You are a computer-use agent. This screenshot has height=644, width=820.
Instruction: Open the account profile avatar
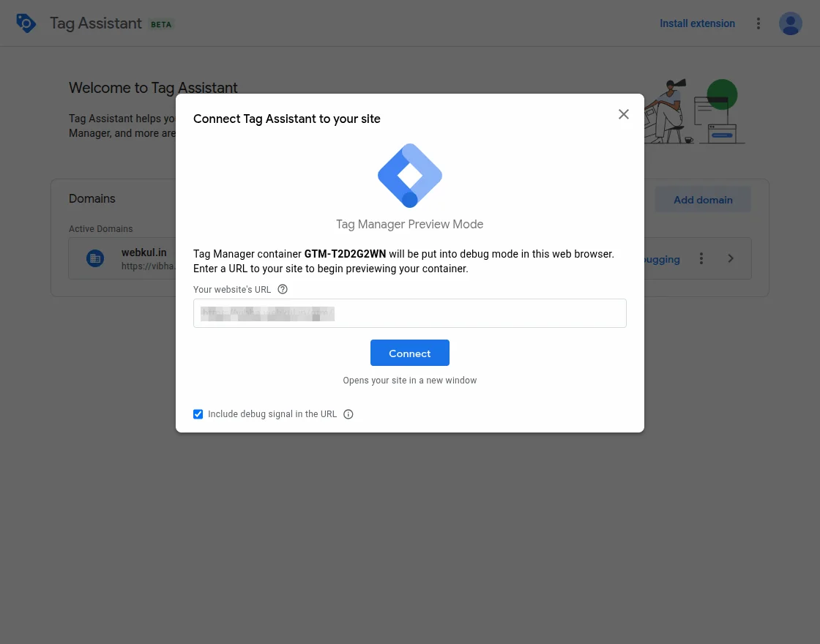point(791,23)
